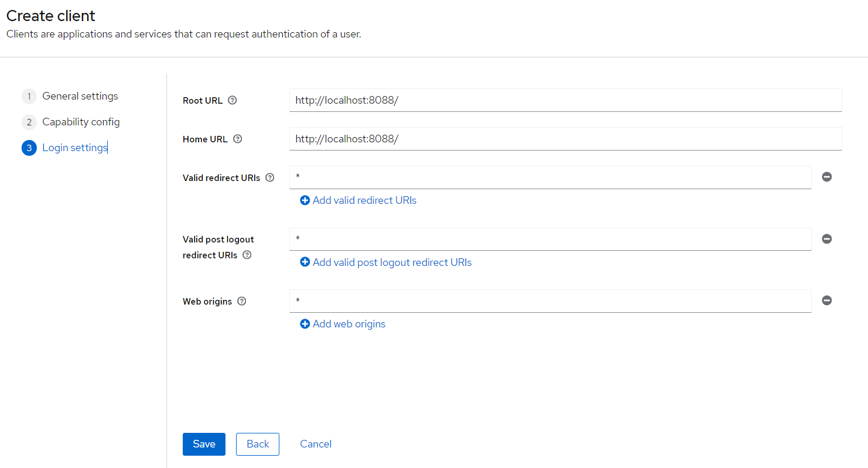Click Valid post logout redirect URIs help icon
868x468 pixels.
pyautogui.click(x=247, y=255)
